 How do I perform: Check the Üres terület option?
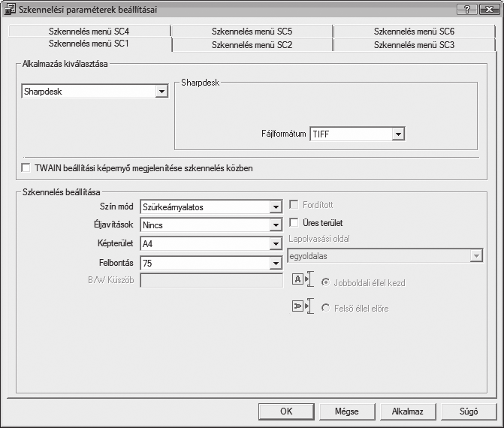pyautogui.click(x=294, y=222)
